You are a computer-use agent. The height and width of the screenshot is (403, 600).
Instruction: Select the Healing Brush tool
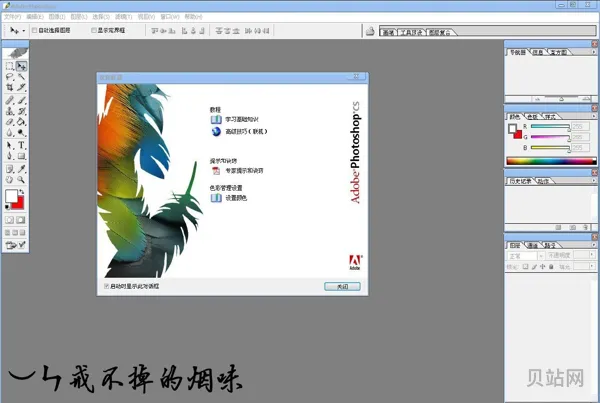click(10, 101)
